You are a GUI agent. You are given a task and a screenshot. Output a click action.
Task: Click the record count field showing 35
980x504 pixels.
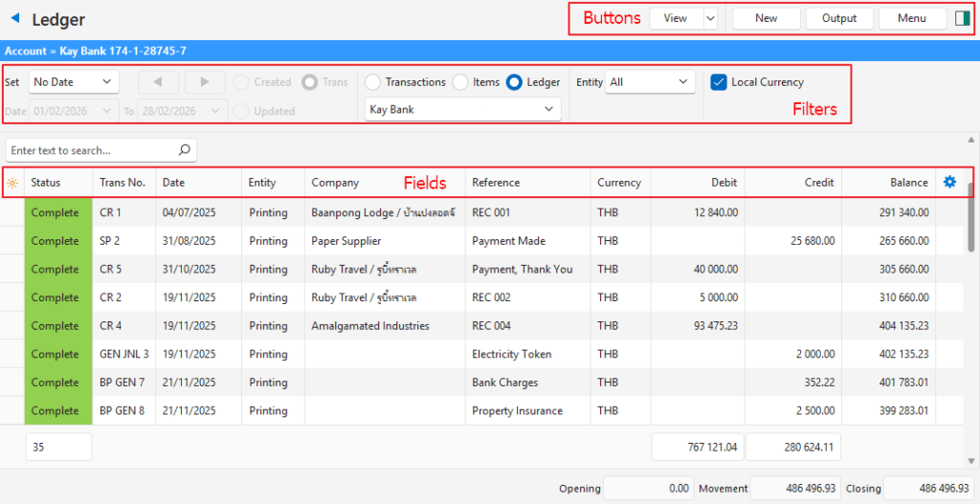(58, 448)
